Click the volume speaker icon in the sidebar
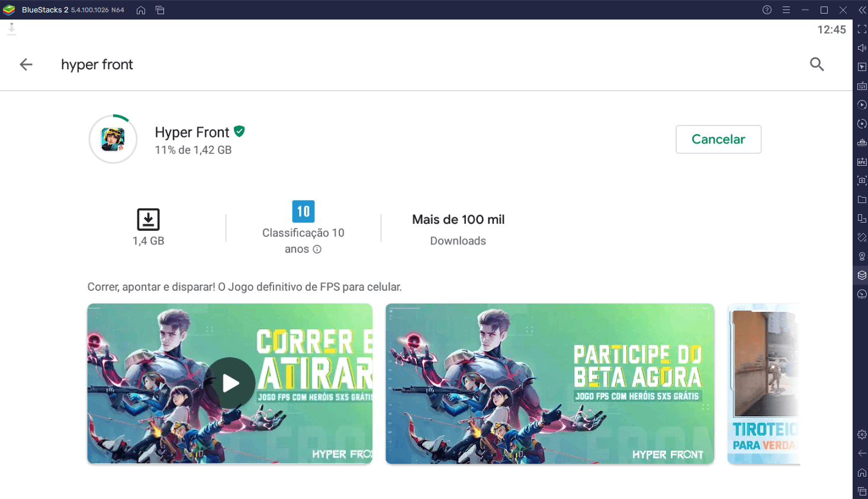The image size is (868, 499). point(862,48)
